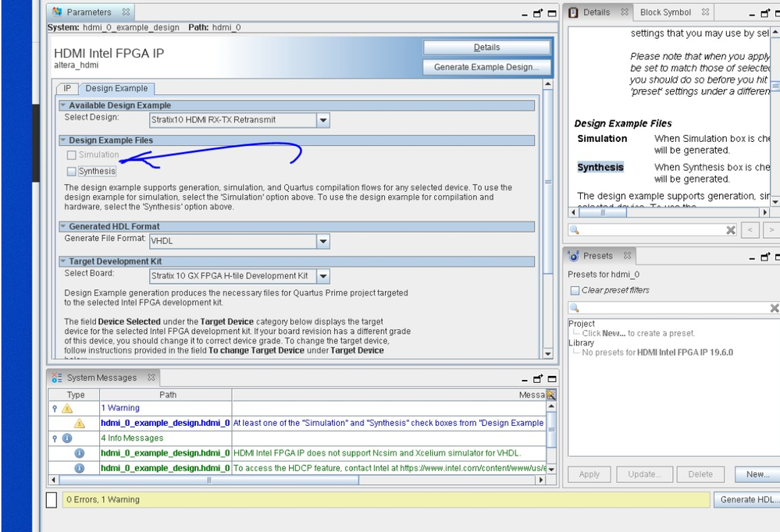Close the Presets tab
The image size is (780, 532).
pyautogui.click(x=627, y=255)
